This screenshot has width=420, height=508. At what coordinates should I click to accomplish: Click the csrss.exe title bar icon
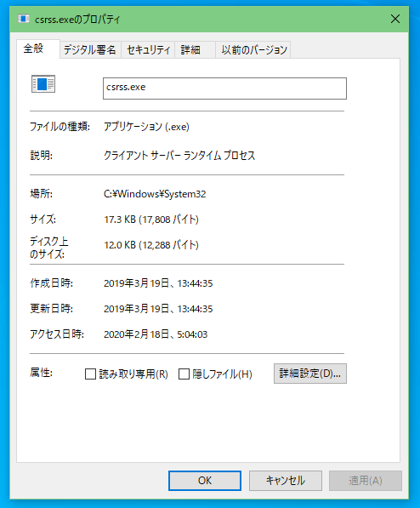pos(23,19)
